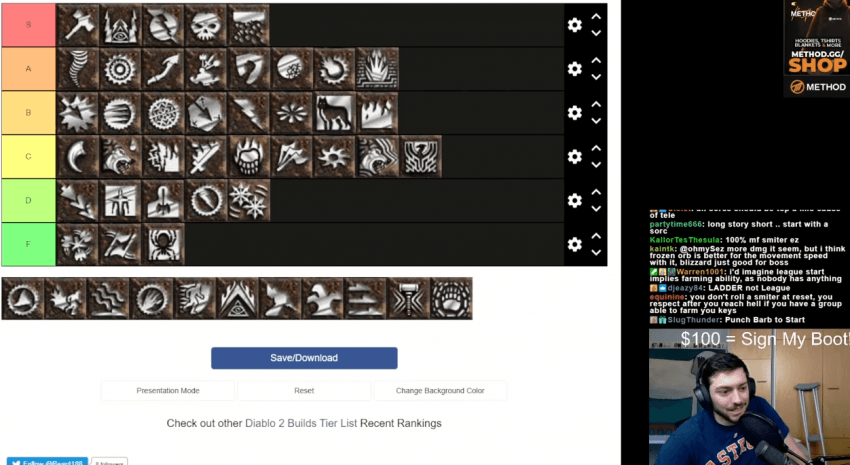Viewport: 850px width, 465px height.
Task: Enable Presentation Mode
Action: pyautogui.click(x=168, y=391)
